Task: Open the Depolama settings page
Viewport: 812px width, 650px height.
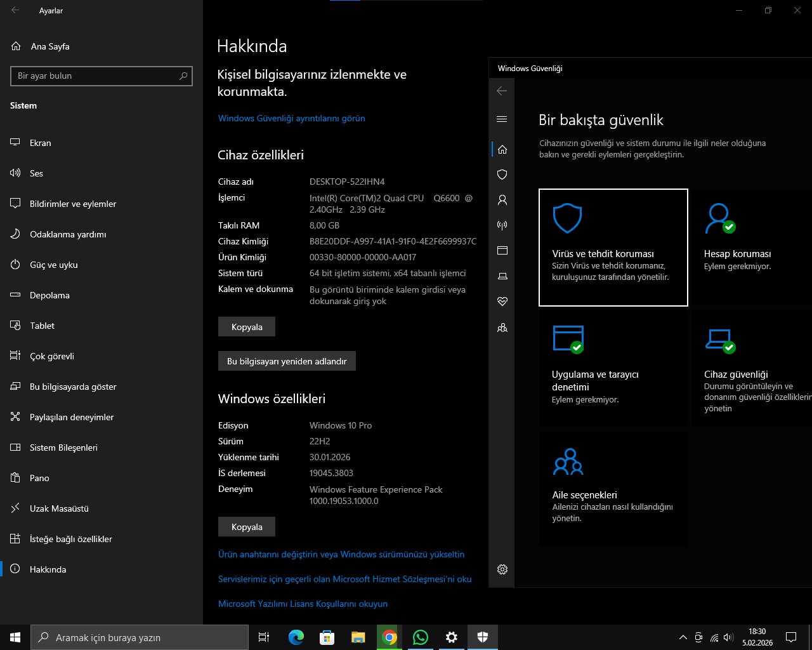Action: click(x=101, y=295)
